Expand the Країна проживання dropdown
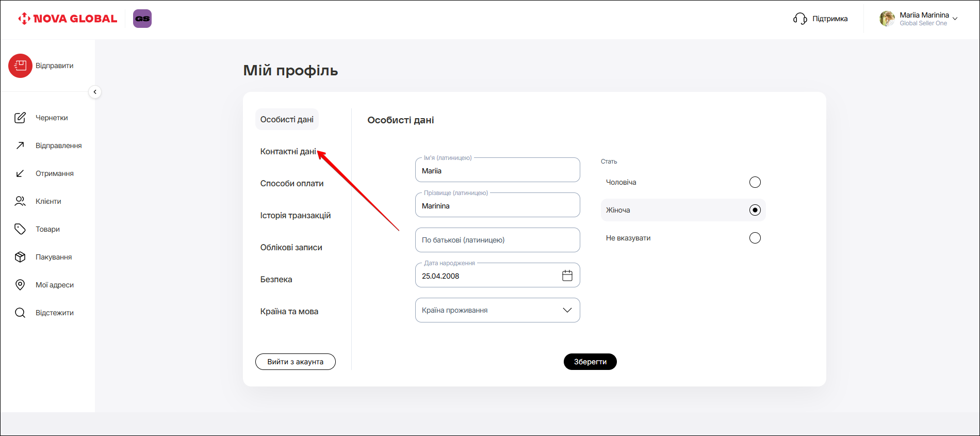980x436 pixels. pyautogui.click(x=497, y=310)
